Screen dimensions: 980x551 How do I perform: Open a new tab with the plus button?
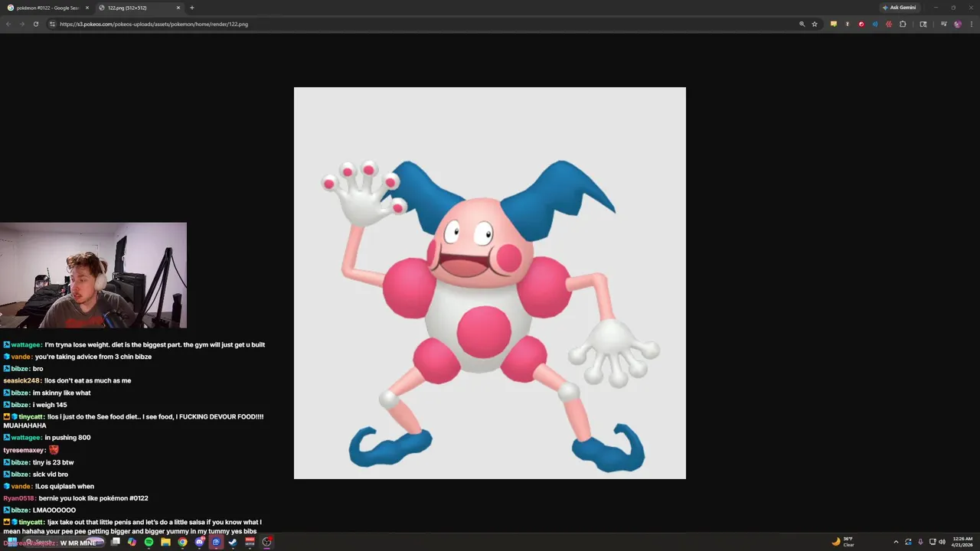tap(191, 8)
